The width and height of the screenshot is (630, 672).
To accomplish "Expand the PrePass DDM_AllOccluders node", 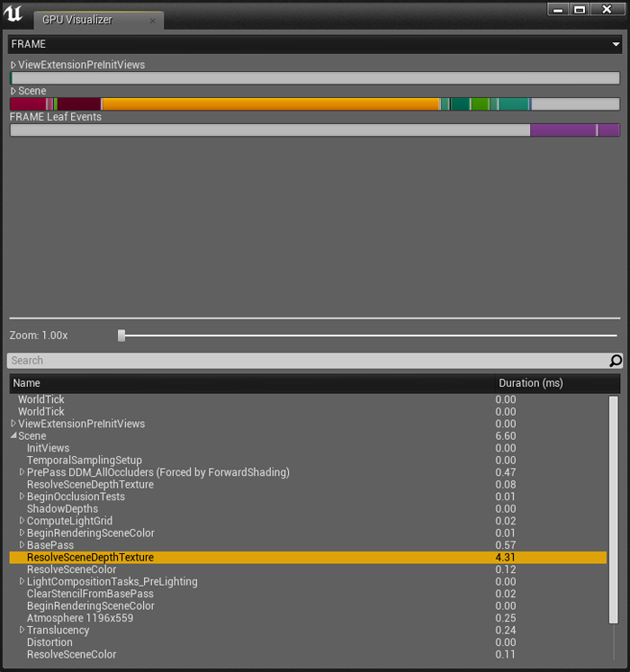I will (x=22, y=472).
